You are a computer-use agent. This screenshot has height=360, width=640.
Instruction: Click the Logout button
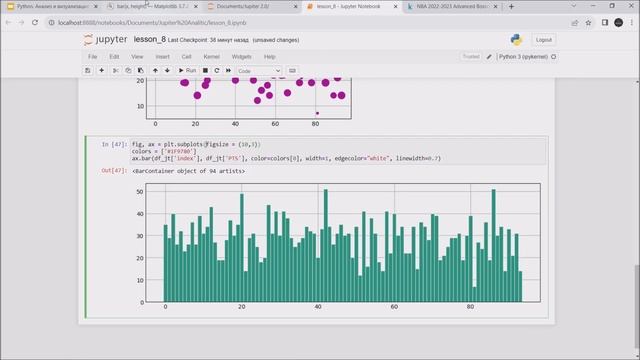[x=544, y=40]
